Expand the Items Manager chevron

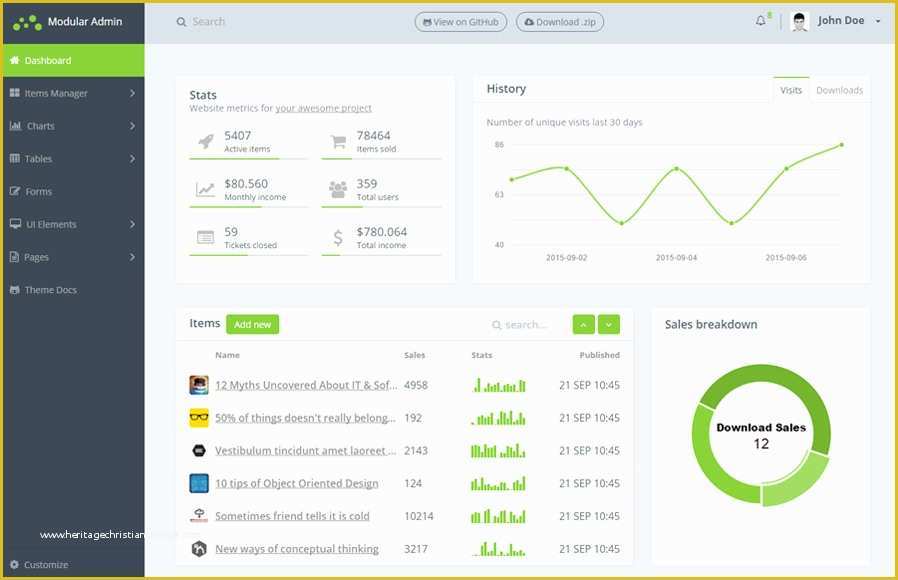(132, 93)
